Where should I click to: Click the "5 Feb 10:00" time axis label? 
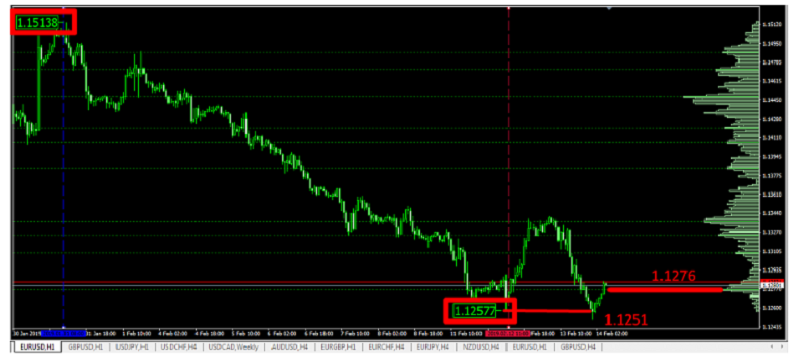[246, 333]
